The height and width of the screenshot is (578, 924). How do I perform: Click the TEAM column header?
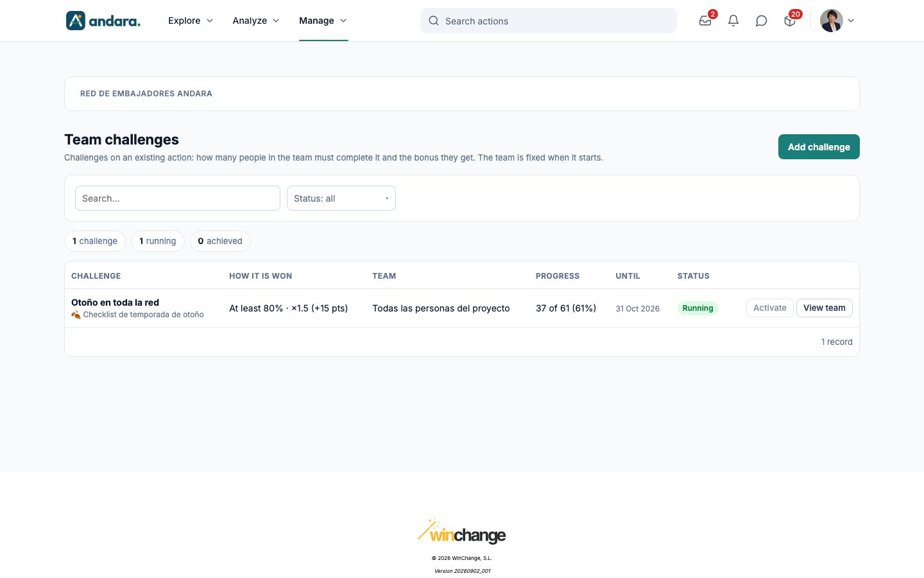[384, 276]
